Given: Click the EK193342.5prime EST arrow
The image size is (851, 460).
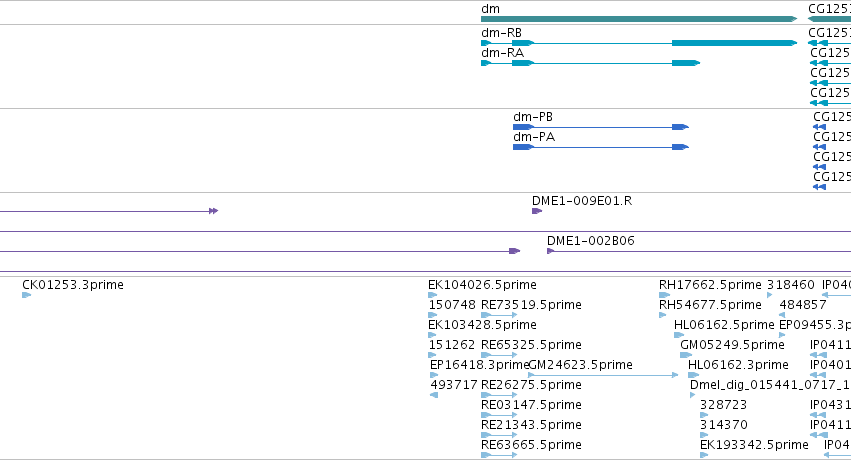Looking at the screenshot, I should point(704,455).
